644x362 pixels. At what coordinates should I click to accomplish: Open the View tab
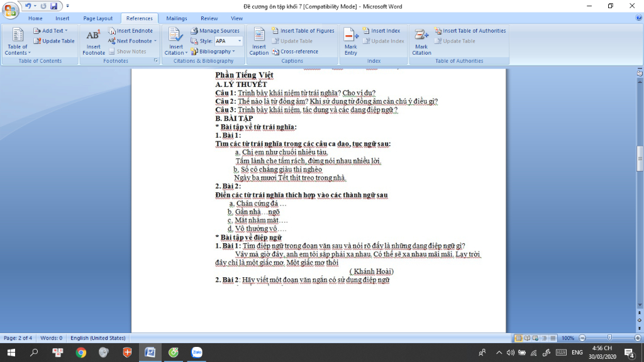236,18
